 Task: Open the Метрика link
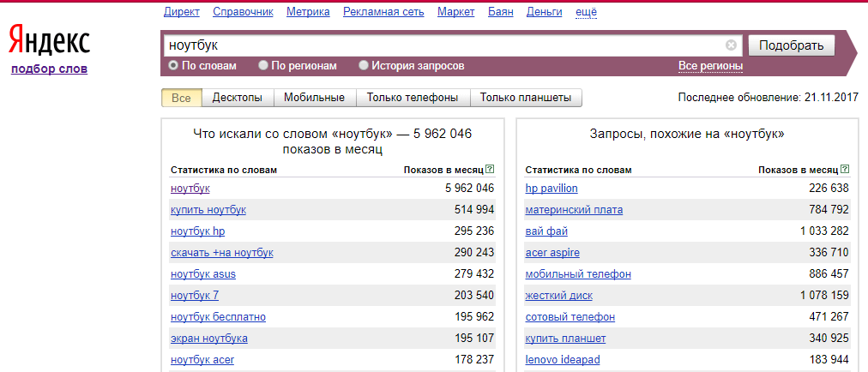tap(308, 12)
